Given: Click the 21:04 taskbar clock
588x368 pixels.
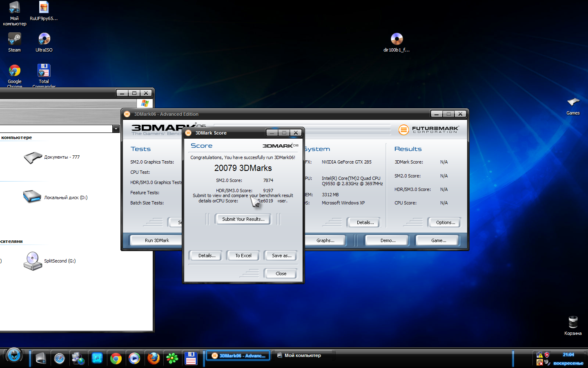Looking at the screenshot, I should [x=568, y=355].
